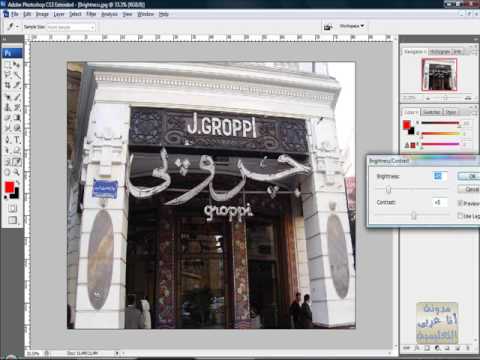This screenshot has width=480, height=360.
Task: Select the Spot Healing Brush tool
Action: point(8,97)
